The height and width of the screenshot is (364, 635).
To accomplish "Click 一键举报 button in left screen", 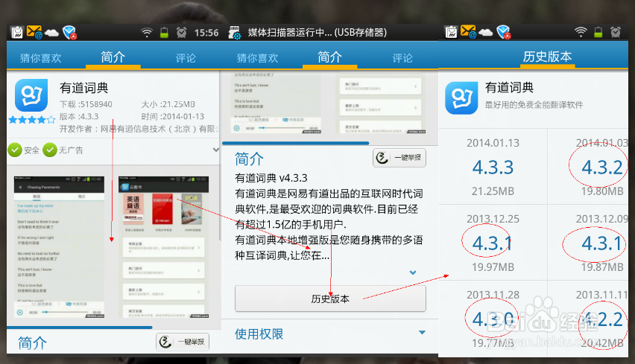I will pos(183,342).
